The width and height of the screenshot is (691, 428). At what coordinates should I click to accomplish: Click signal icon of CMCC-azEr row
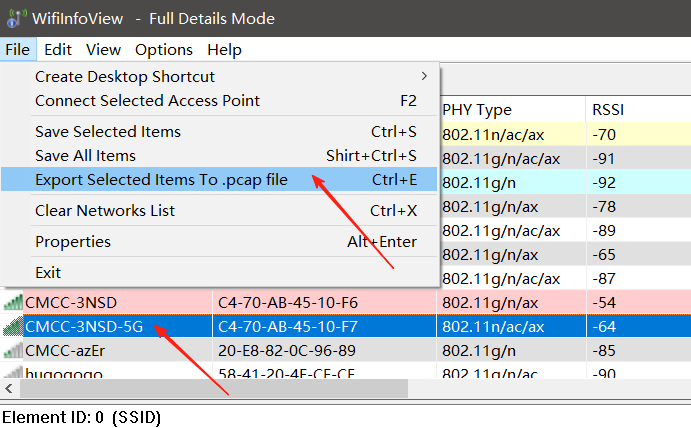pyautogui.click(x=13, y=350)
